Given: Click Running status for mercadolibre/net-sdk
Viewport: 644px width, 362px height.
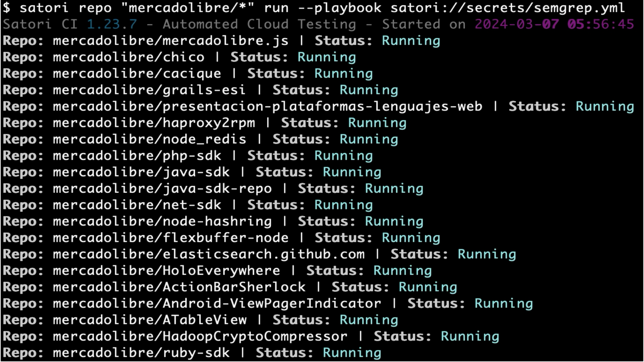Looking at the screenshot, I should (x=343, y=205).
